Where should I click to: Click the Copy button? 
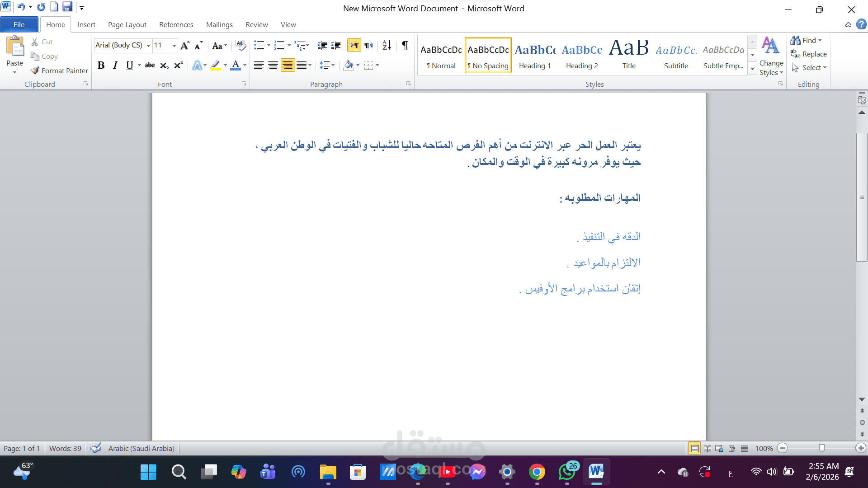tap(44, 56)
